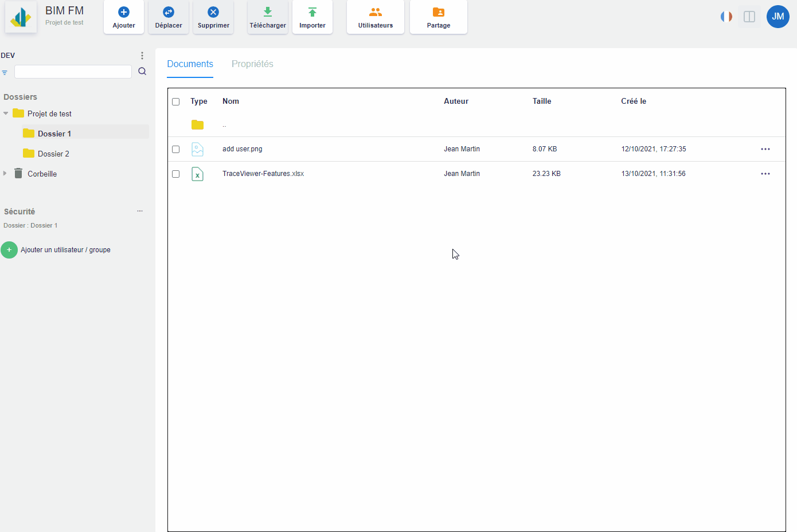Click the folder search input field
The height and width of the screenshot is (532, 797).
pyautogui.click(x=73, y=72)
